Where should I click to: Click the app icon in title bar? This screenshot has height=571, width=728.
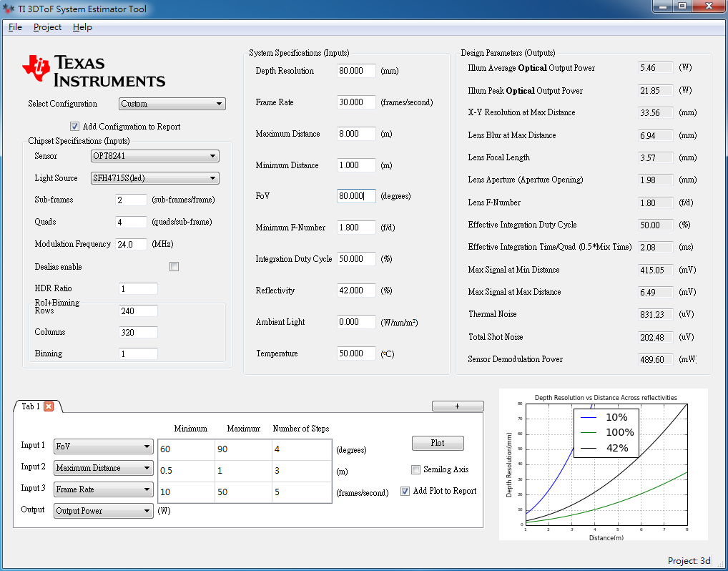(9, 9)
